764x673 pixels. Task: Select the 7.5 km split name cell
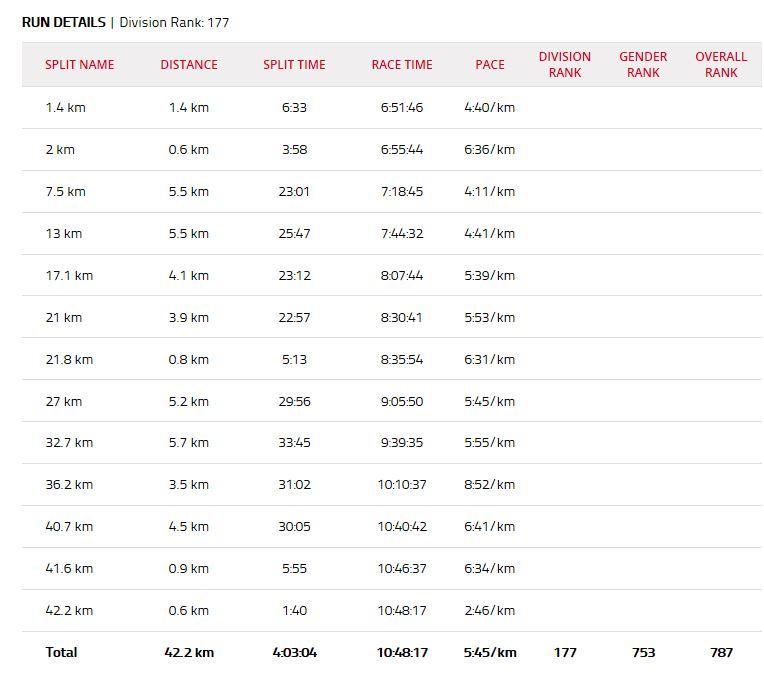(x=65, y=192)
